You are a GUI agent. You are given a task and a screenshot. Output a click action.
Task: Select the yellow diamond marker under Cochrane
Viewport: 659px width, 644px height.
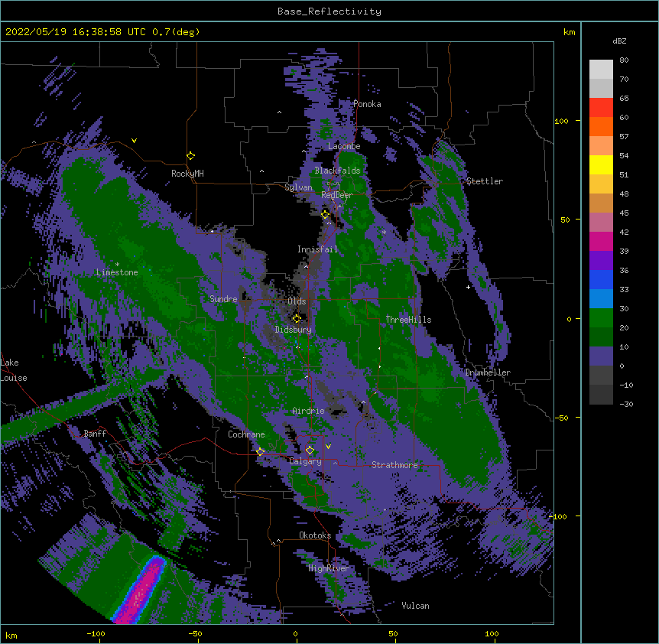pos(260,452)
